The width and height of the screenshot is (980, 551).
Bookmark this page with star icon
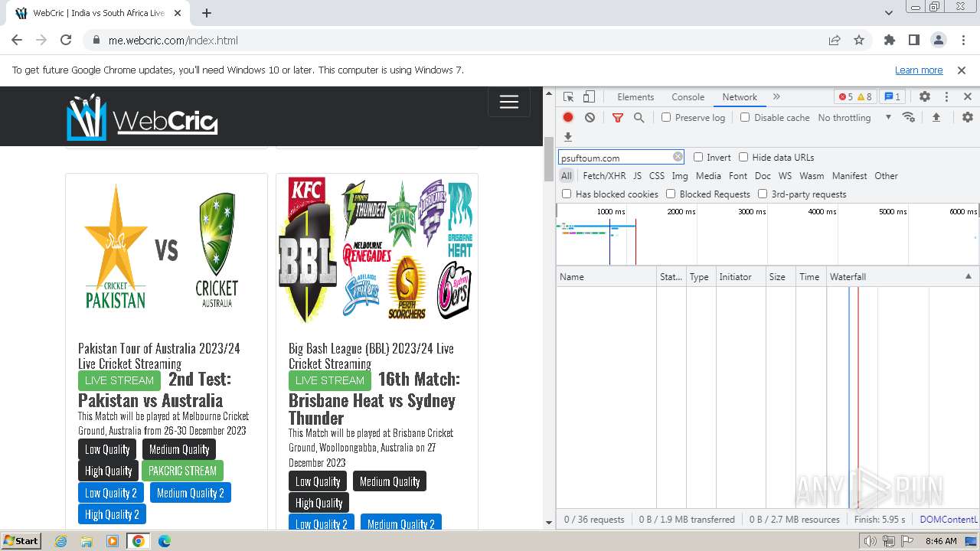859,40
